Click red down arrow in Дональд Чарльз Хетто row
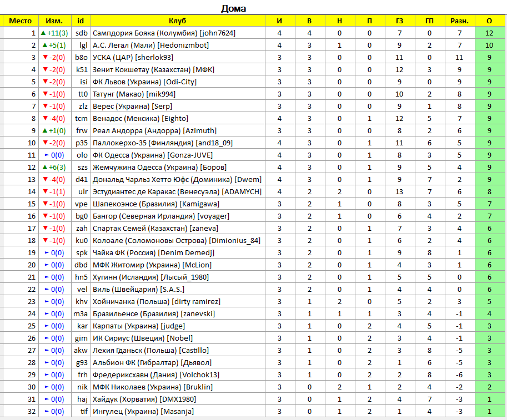 (x=46, y=180)
